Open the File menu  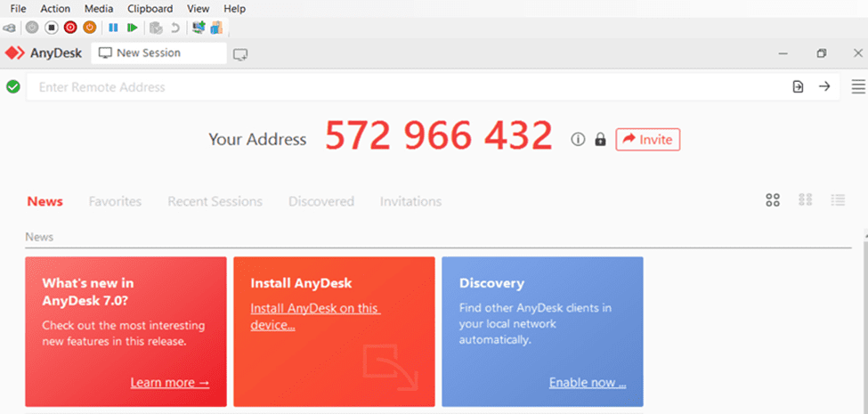[19, 9]
